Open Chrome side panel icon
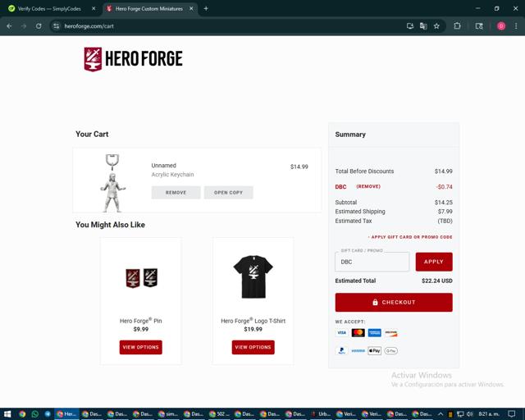Image resolution: width=525 pixels, height=420 pixels. pyautogui.click(x=479, y=26)
